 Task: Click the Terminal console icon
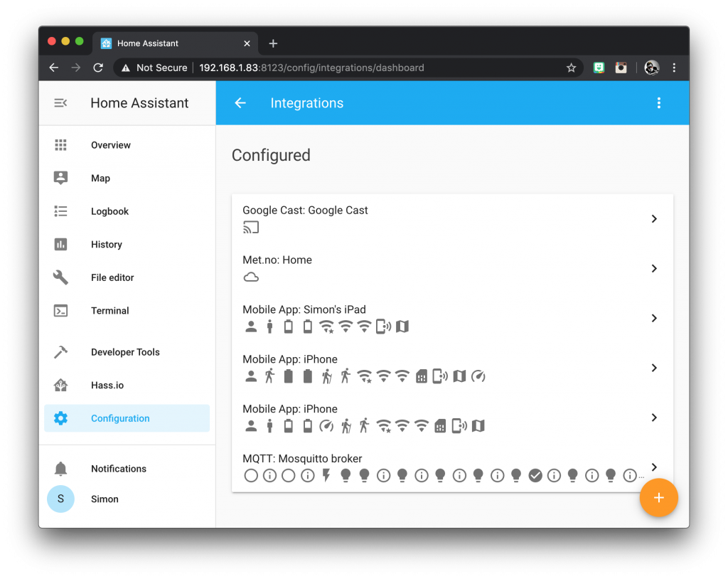(x=60, y=311)
